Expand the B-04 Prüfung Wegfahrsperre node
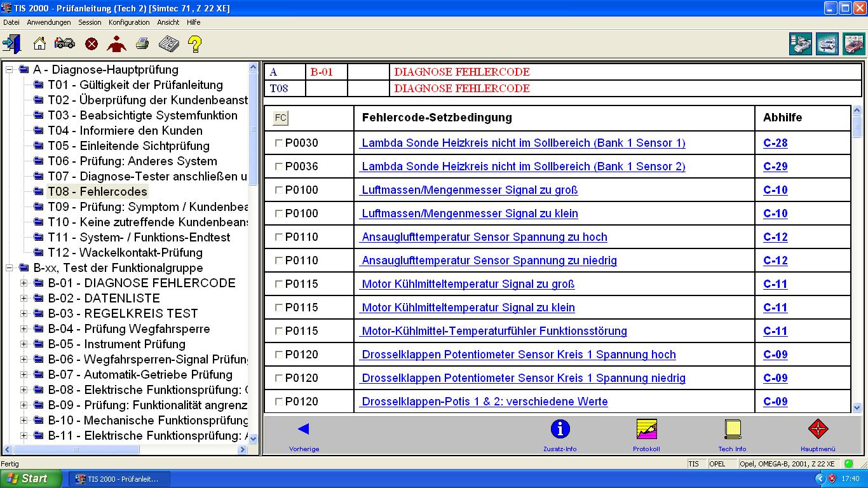The height and width of the screenshot is (488, 868). pyautogui.click(x=24, y=329)
